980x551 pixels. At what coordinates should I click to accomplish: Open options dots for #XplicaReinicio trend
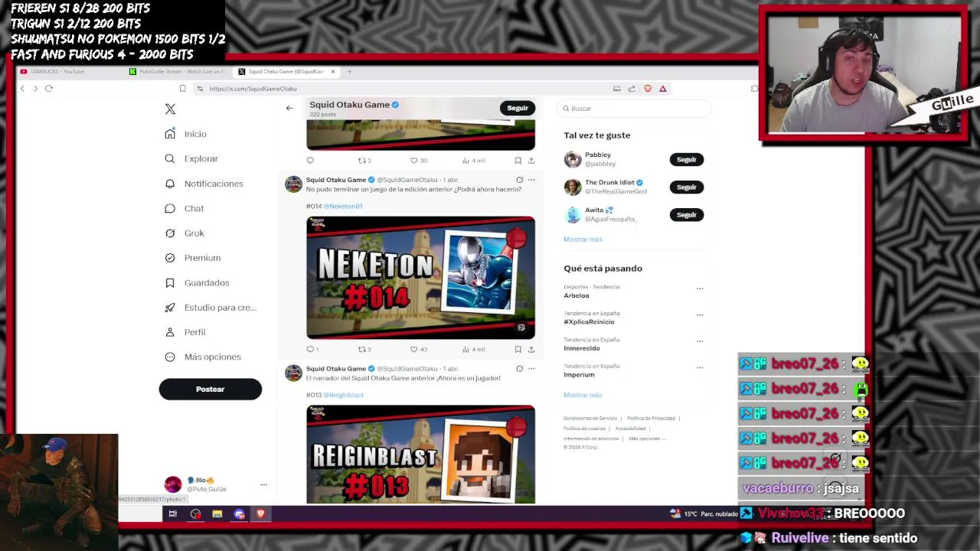click(x=699, y=315)
